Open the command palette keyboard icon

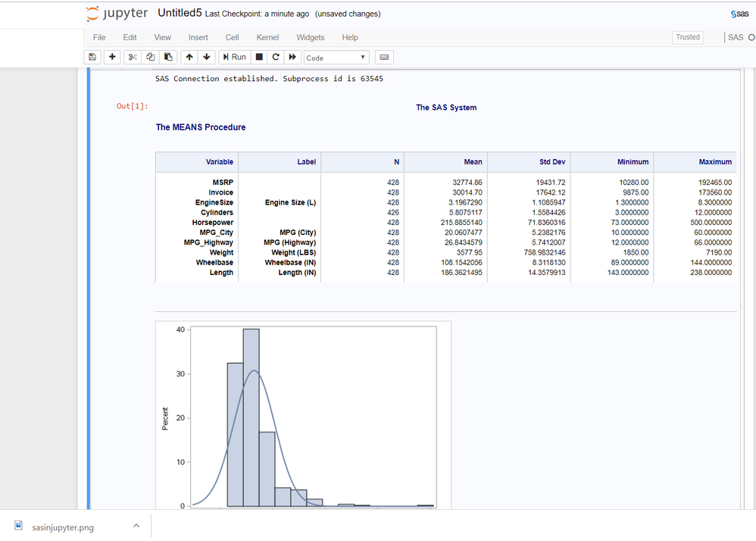383,58
